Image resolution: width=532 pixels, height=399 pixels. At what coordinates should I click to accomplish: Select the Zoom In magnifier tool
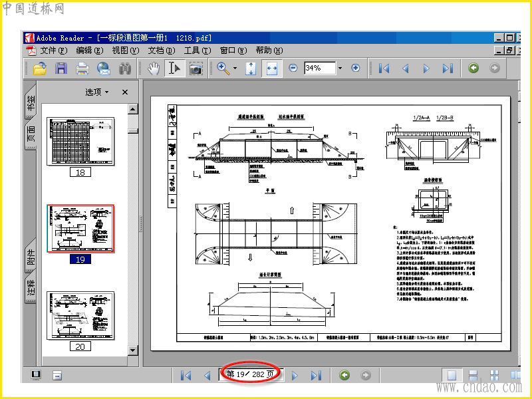point(223,68)
